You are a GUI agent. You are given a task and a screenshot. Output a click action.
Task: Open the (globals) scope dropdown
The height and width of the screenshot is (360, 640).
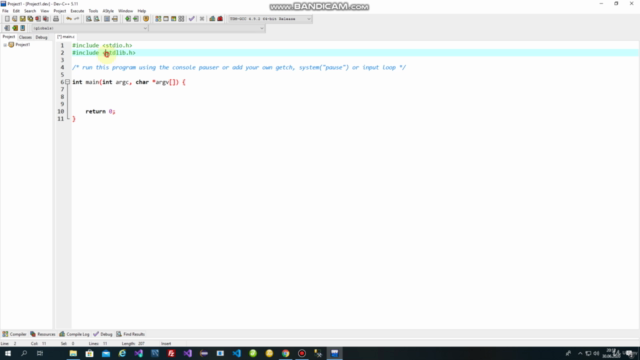[x=89, y=28]
